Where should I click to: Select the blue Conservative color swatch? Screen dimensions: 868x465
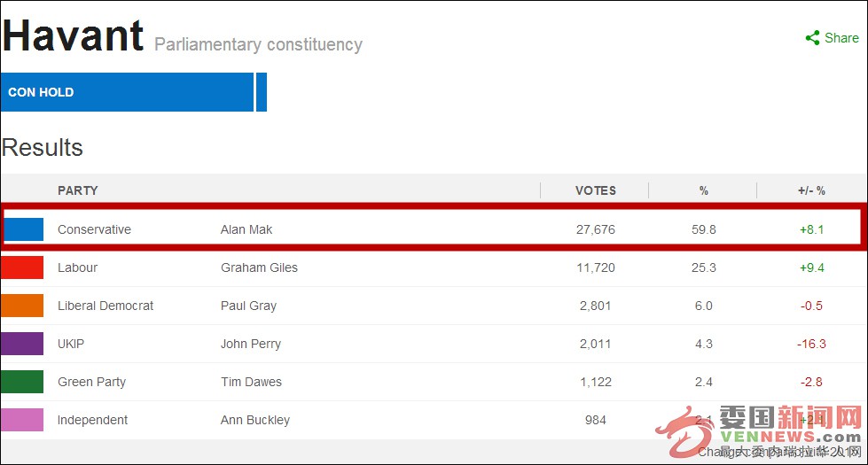tap(23, 229)
